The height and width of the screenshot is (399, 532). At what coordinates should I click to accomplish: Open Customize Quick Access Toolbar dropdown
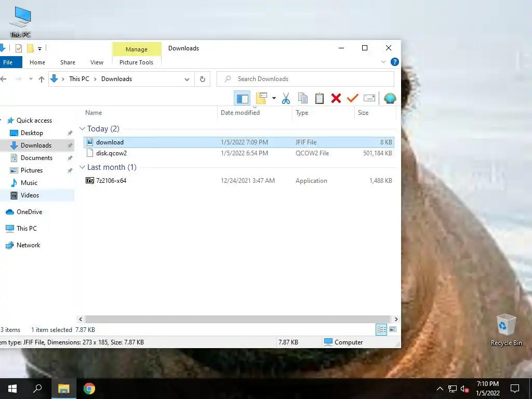tap(39, 48)
